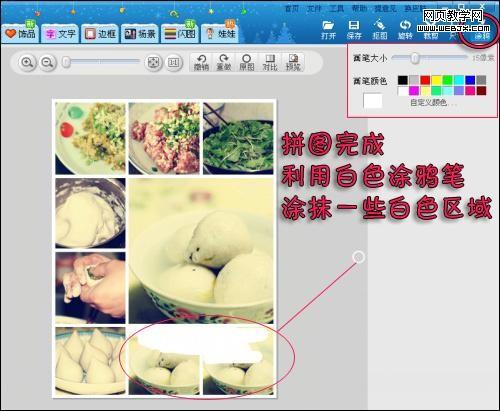
Task: Pick the white swatch in palette grid
Action: pyautogui.click(x=403, y=91)
